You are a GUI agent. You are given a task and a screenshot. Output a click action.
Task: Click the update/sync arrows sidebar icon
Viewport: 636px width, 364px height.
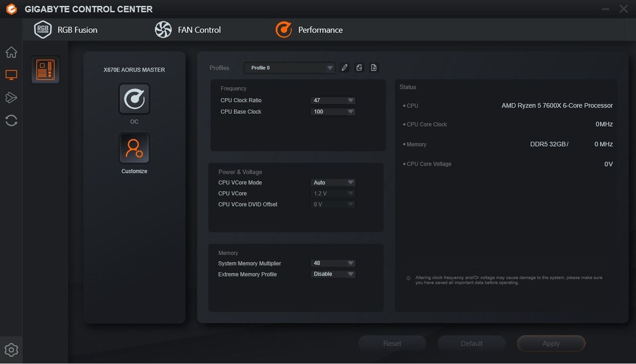pos(11,120)
